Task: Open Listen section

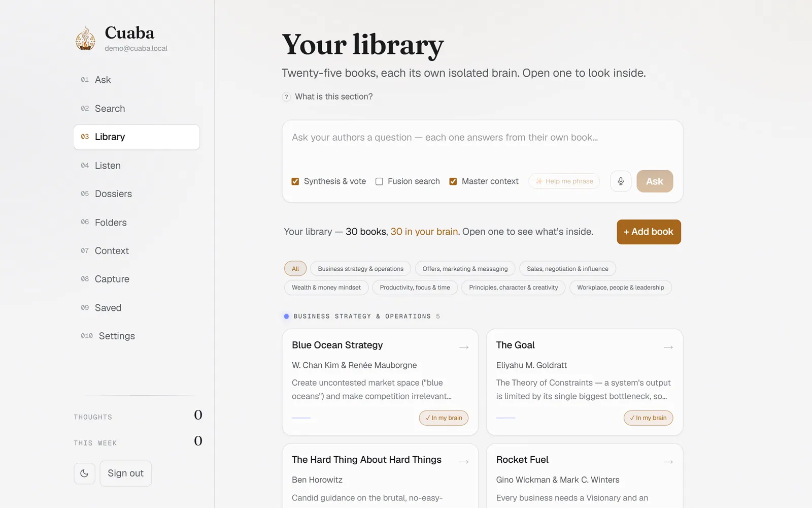Action: tap(137, 166)
